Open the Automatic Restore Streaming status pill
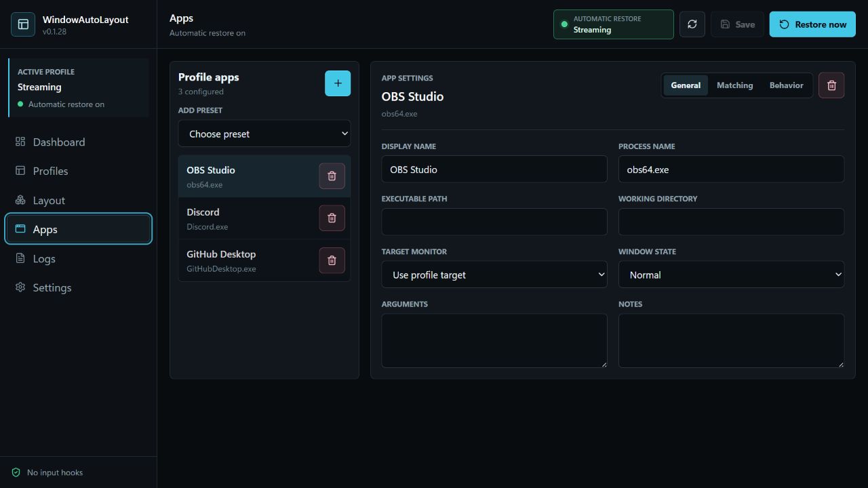This screenshot has width=868, height=488. pos(614,24)
